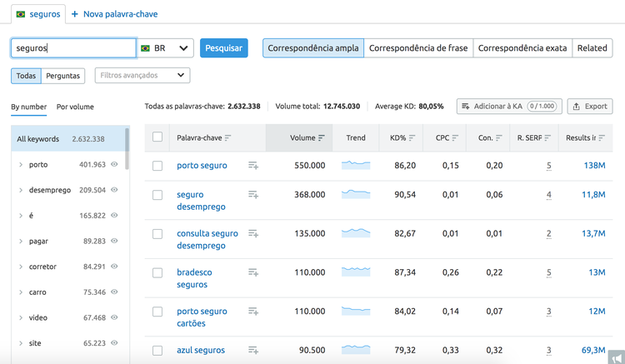Add seguro desemprego to keyword list icon

pos(253,194)
